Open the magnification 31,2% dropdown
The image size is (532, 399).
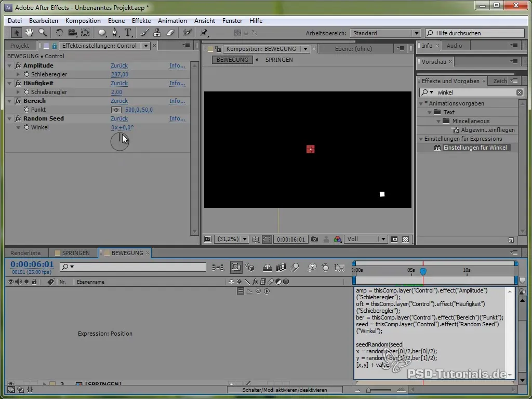[x=232, y=239]
